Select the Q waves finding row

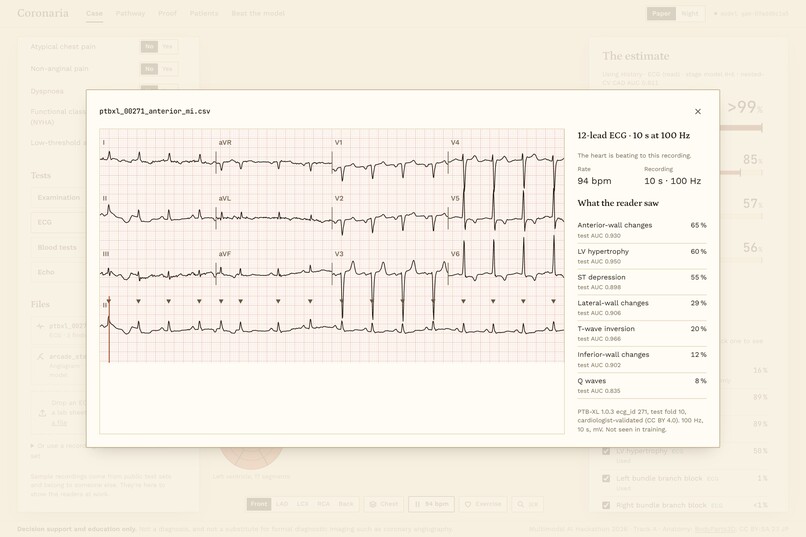[642, 385]
